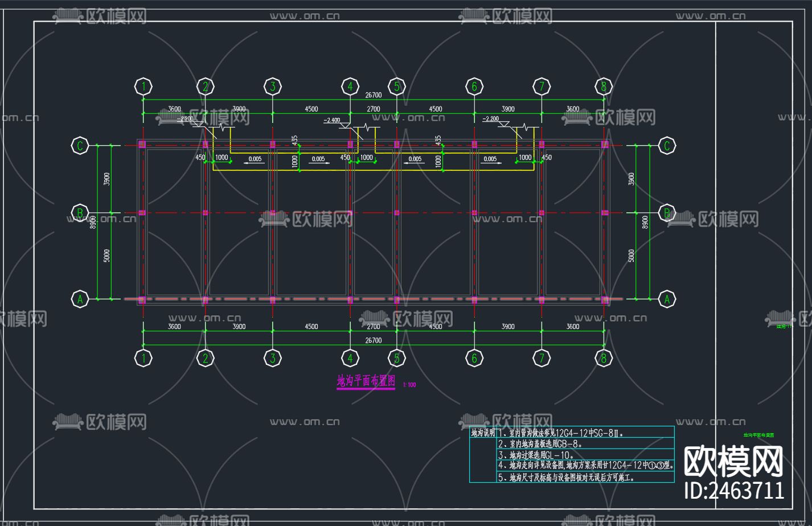Click the top 3900 dimension between axes 2 and 3
Viewport: 812px width, 526px height.
[x=239, y=109]
